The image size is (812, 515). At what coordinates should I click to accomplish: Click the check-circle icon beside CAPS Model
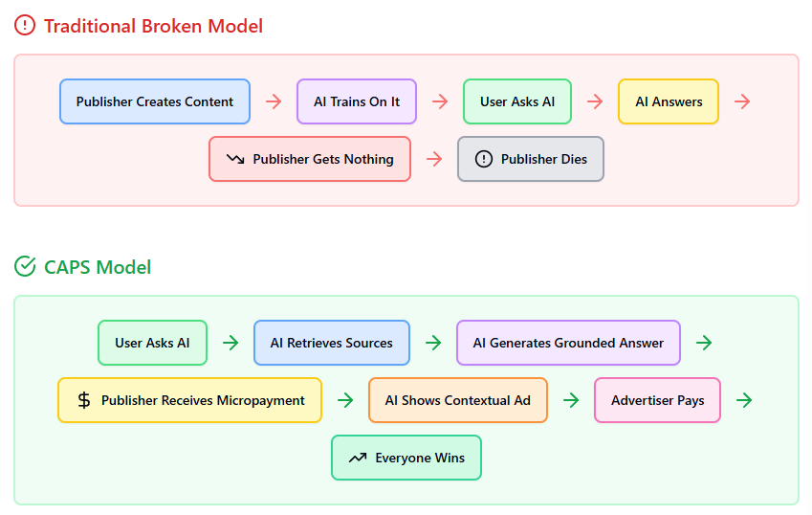tap(25, 267)
